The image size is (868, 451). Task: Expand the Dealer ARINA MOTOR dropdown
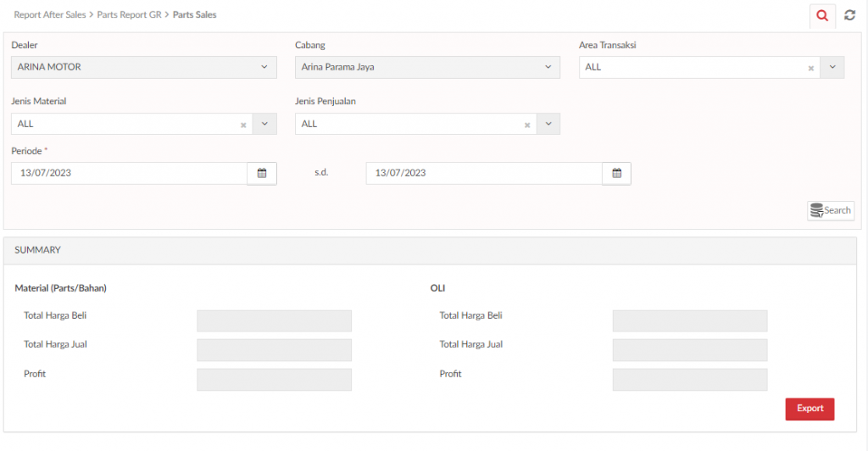(x=144, y=67)
